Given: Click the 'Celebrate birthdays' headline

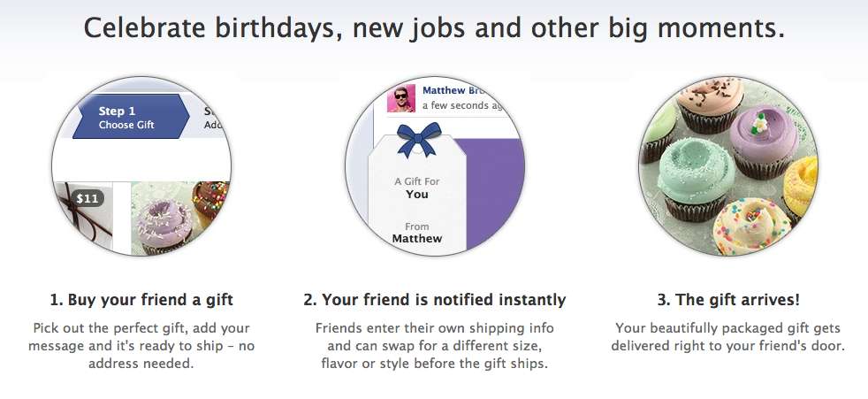Looking at the screenshot, I should tap(434, 28).
